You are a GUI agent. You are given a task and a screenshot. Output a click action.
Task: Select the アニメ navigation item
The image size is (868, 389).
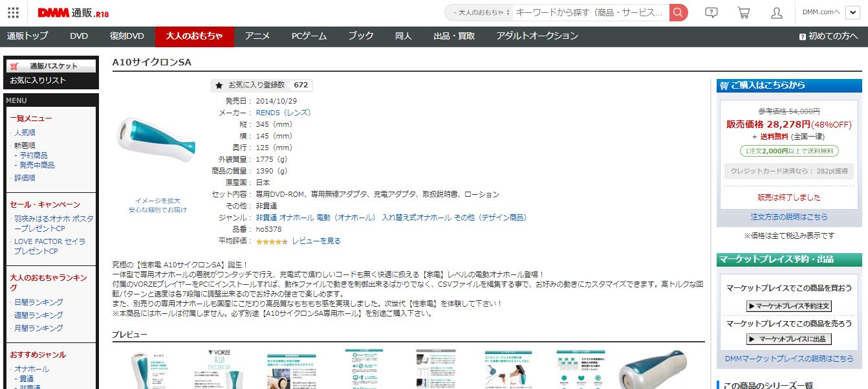(257, 36)
